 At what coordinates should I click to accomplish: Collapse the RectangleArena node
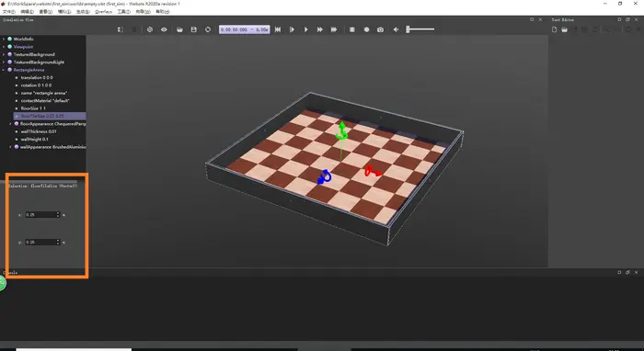(x=4, y=70)
